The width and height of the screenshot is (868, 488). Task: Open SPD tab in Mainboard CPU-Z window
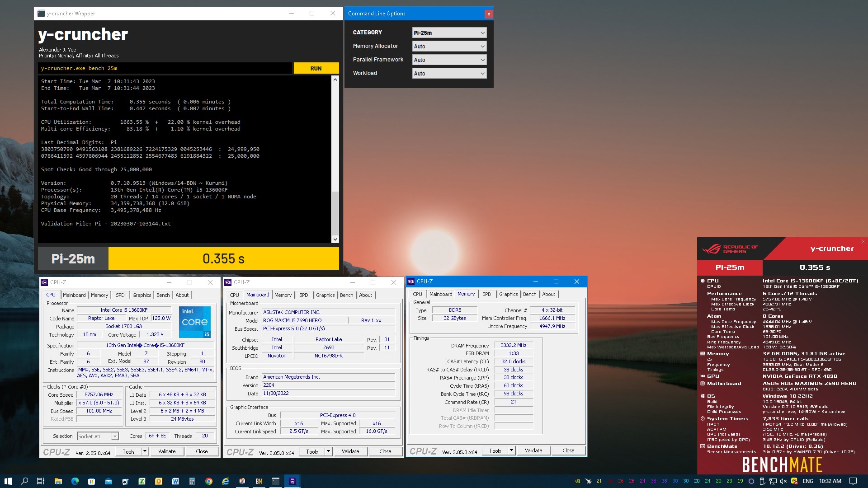coord(303,295)
